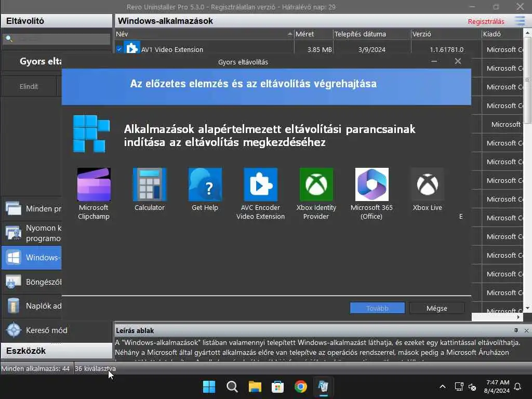Image resolution: width=532 pixels, height=399 pixels.
Task: Click Revo Uninstaller taskbar icon
Action: [323, 387]
